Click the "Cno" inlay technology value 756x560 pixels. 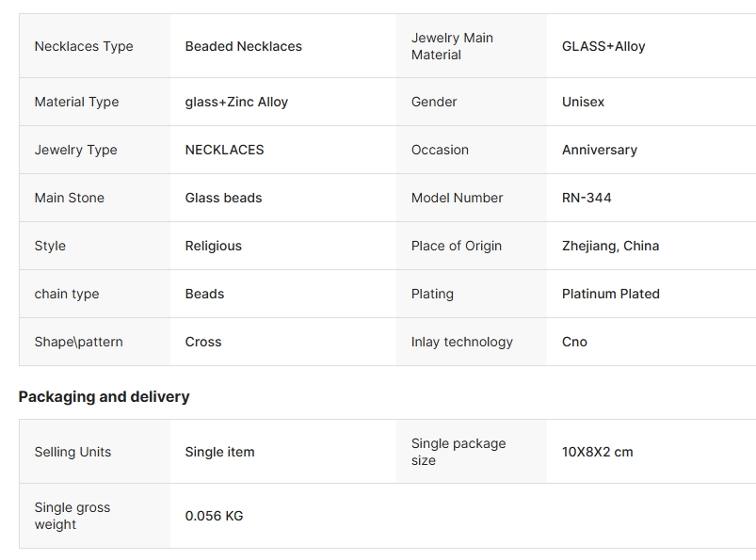(x=574, y=342)
